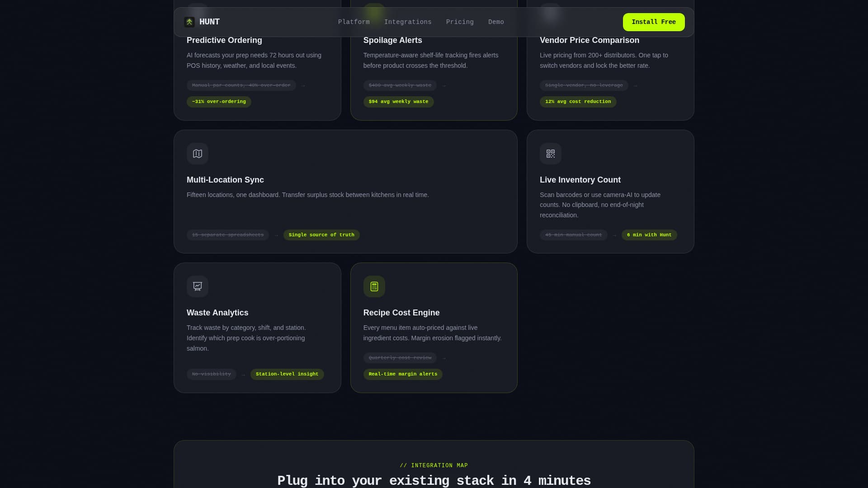
Task: Open the Demo nav link
Action: click(x=495, y=22)
